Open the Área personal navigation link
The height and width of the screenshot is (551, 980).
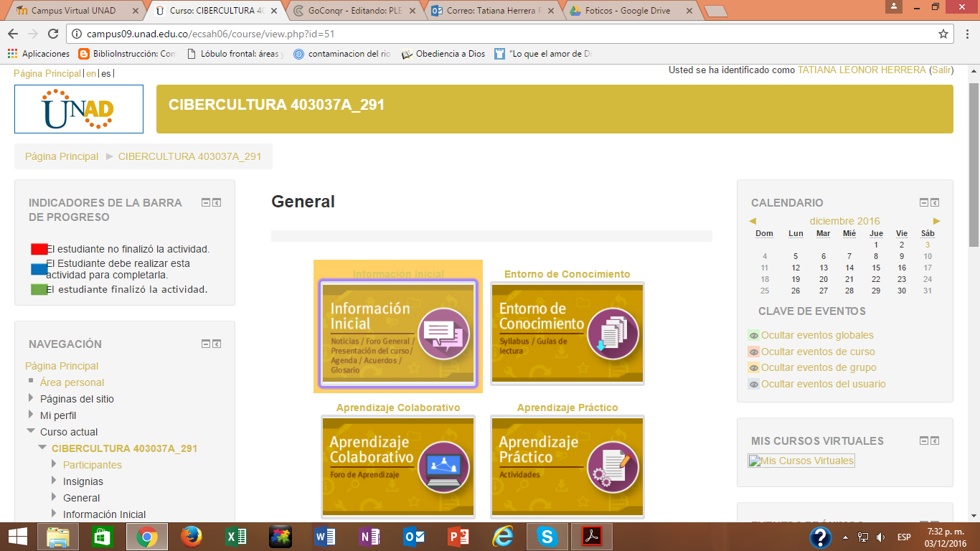[72, 382]
